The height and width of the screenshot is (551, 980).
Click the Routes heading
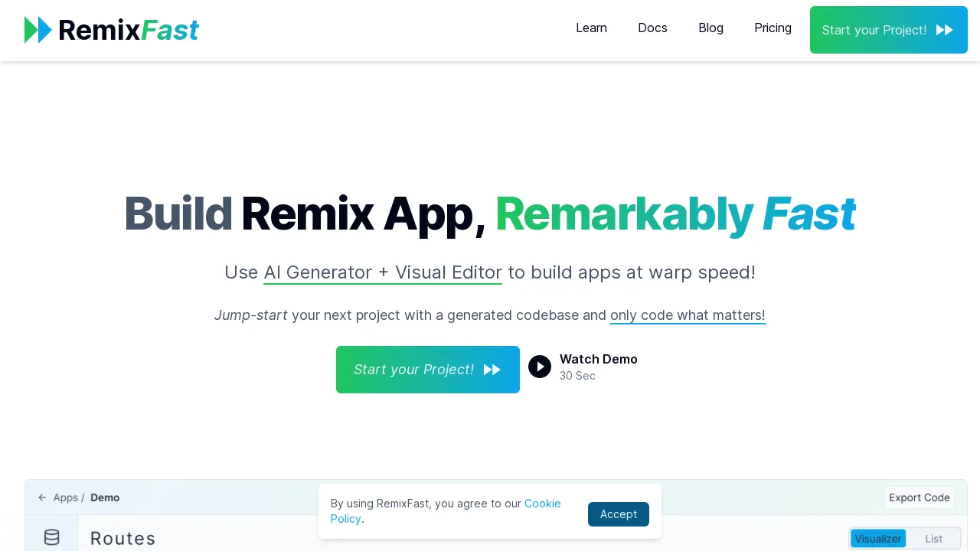tap(123, 539)
